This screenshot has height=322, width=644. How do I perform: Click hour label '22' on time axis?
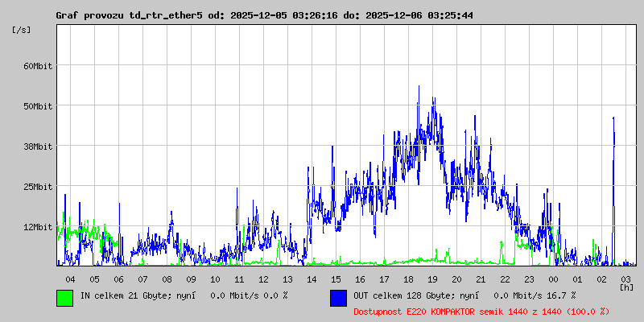505,279
